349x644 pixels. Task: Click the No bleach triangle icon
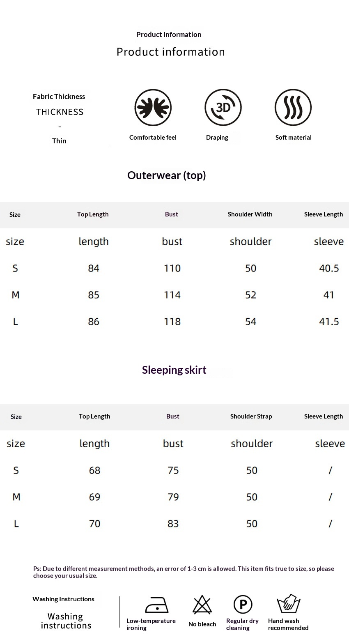202,605
